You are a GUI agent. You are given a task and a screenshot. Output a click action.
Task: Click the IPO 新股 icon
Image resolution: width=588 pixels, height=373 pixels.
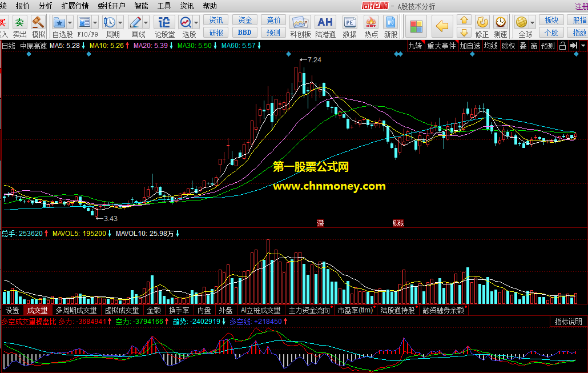tap(390, 22)
